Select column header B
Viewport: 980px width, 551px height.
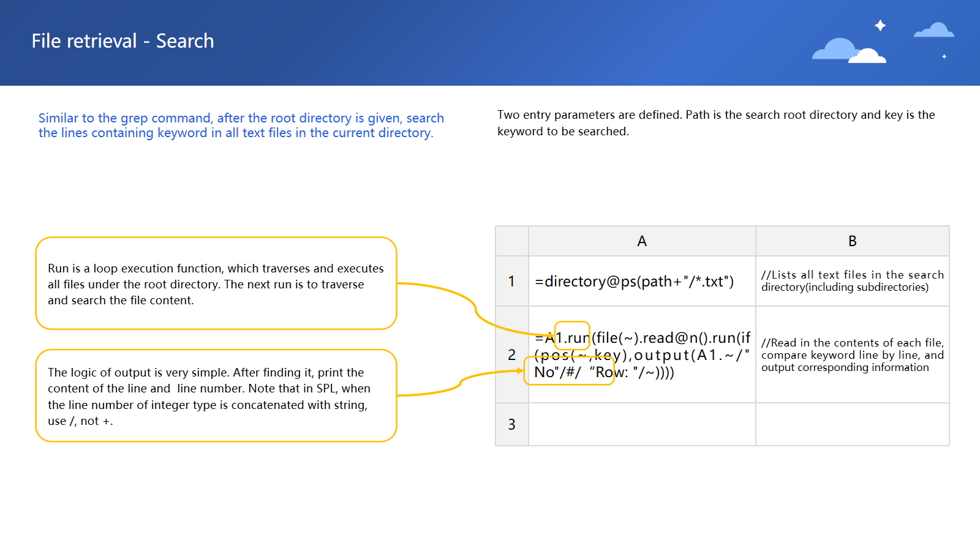pyautogui.click(x=852, y=241)
